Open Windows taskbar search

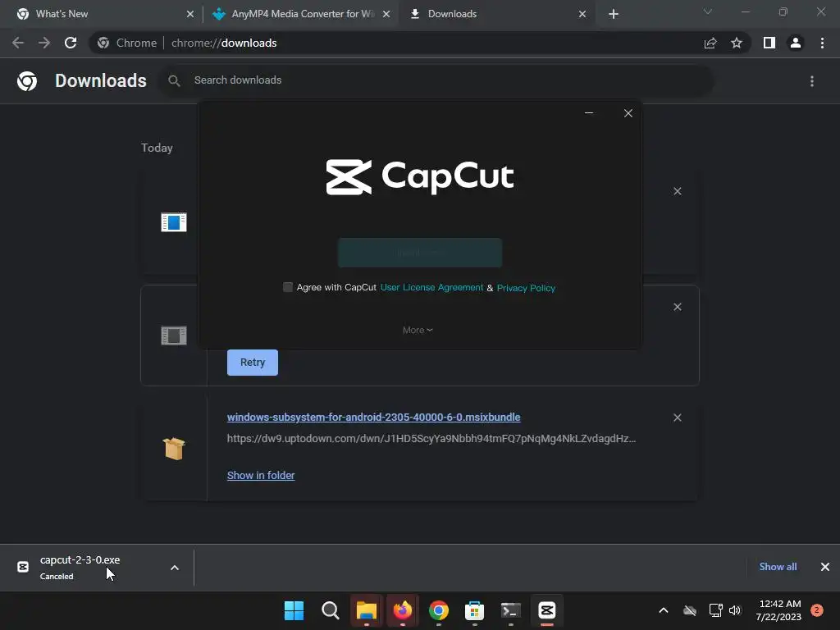point(330,610)
